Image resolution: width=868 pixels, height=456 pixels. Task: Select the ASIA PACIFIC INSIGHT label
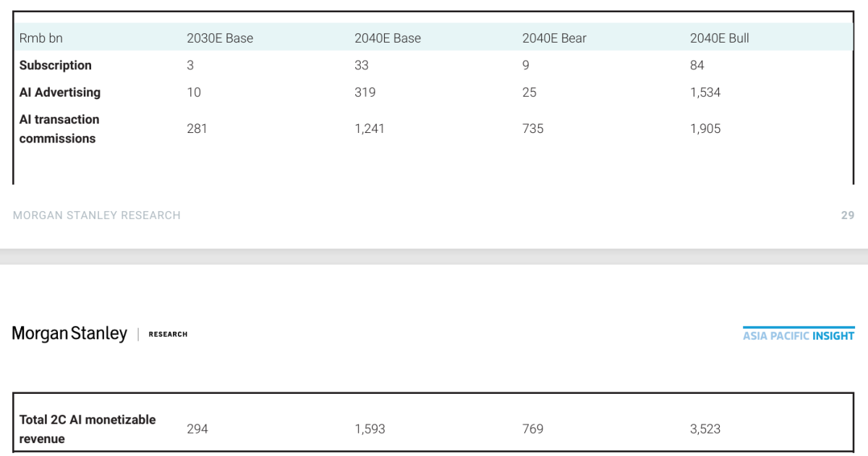point(799,335)
